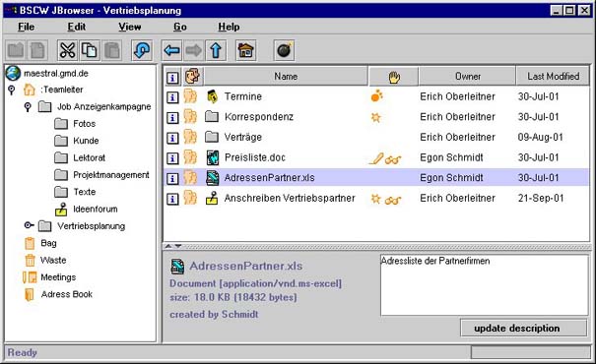596x364 pixels.
Task: Open the Bag item in tree
Action: click(x=48, y=243)
